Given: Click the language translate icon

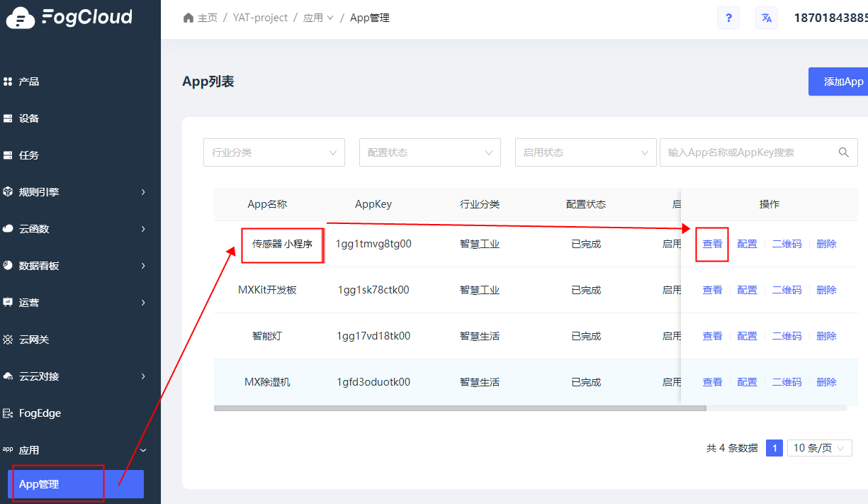Looking at the screenshot, I should point(767,18).
